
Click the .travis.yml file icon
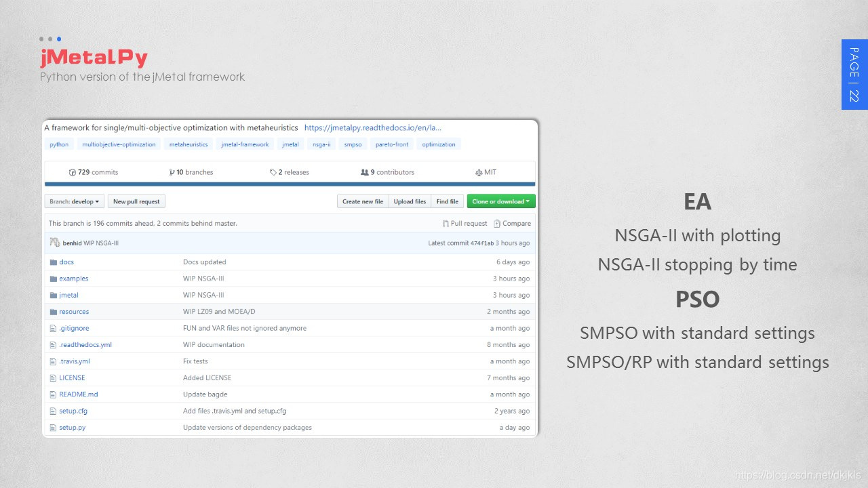tap(53, 361)
